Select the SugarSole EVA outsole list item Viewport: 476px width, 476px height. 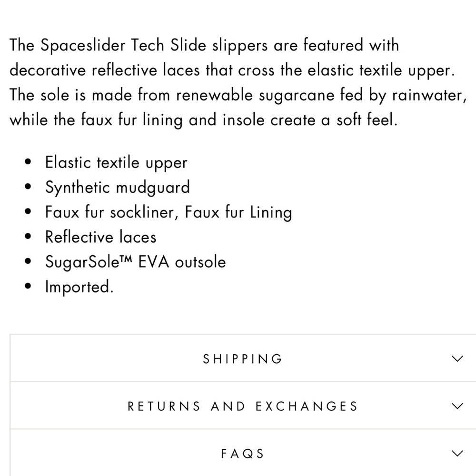[136, 261]
